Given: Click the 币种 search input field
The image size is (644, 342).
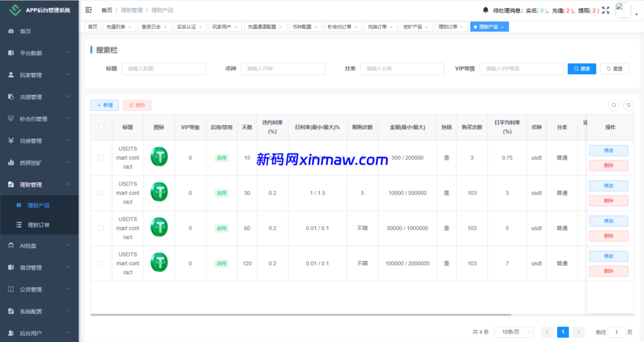Looking at the screenshot, I should tap(283, 69).
